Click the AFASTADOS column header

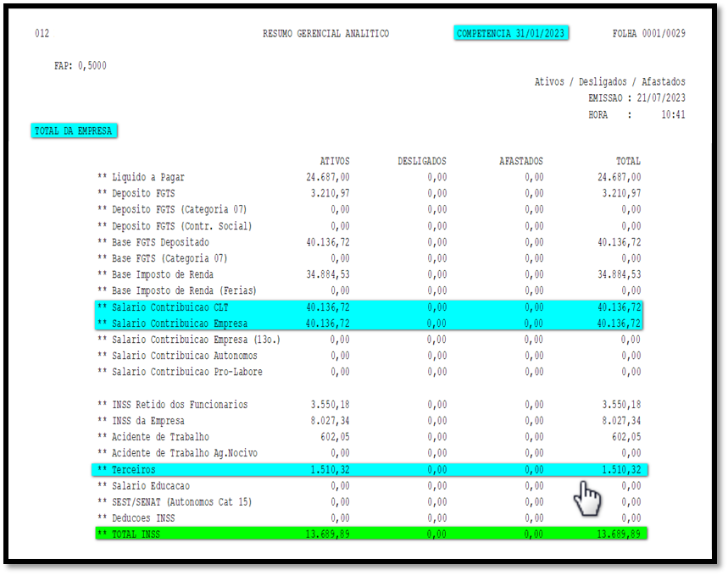(521, 161)
